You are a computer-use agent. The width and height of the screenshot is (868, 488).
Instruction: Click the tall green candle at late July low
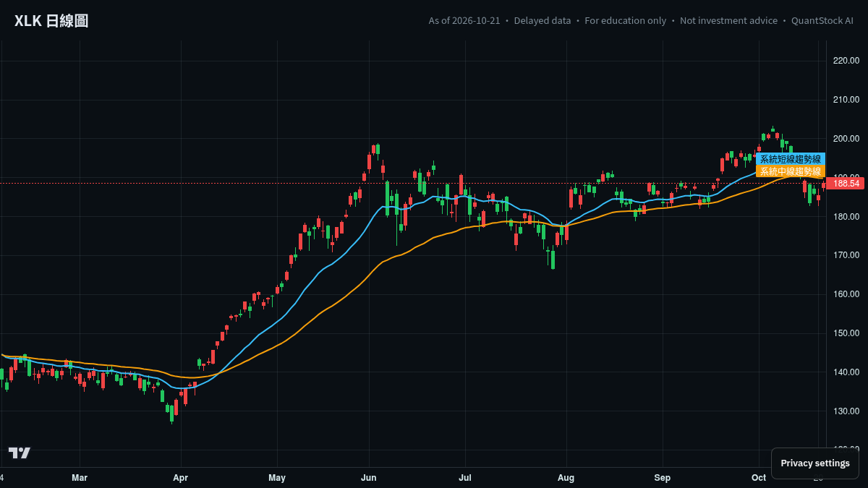click(553, 258)
